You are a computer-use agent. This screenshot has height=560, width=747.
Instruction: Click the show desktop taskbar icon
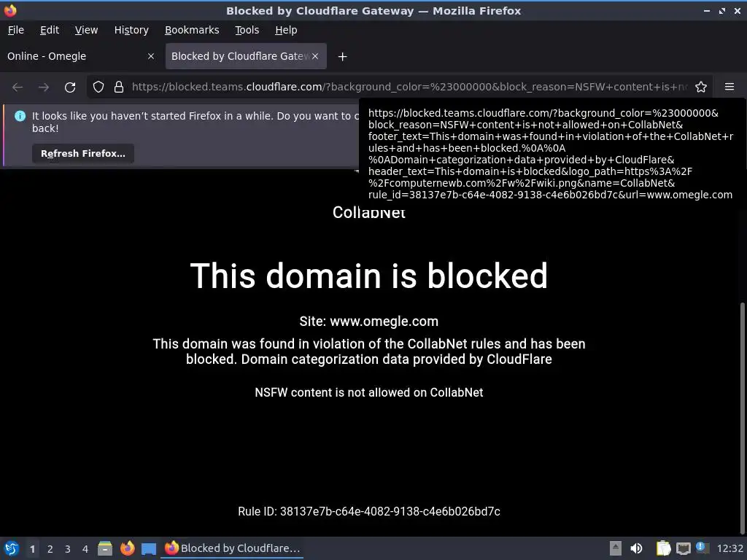pos(149,549)
